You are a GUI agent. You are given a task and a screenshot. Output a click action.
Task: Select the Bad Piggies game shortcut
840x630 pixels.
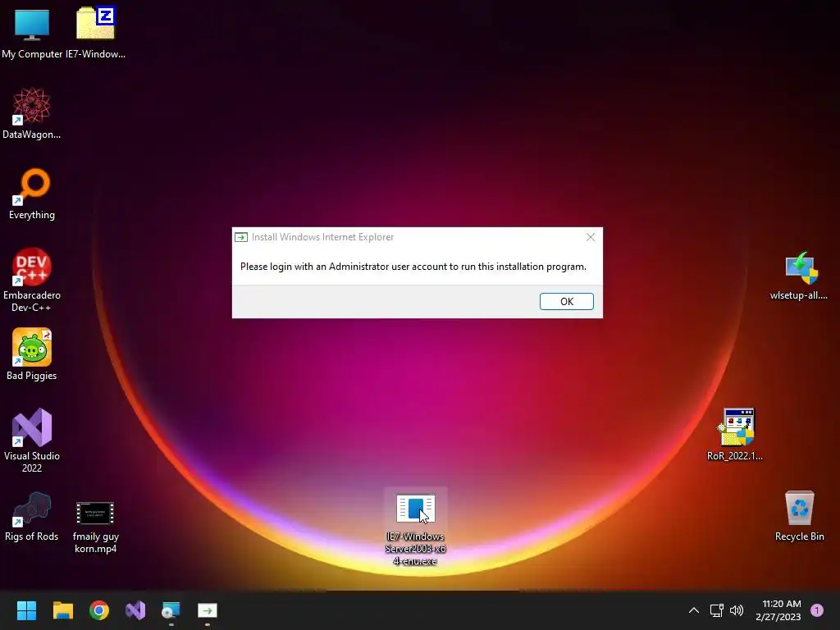coord(32,354)
